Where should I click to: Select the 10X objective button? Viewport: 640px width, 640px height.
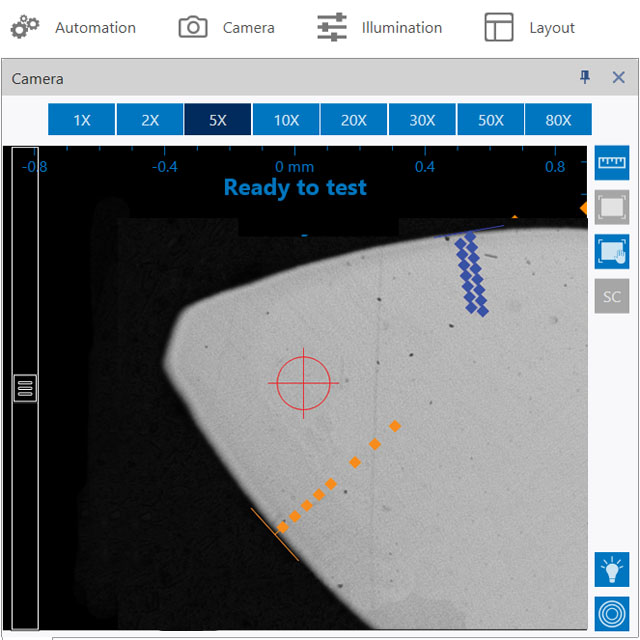pos(286,120)
